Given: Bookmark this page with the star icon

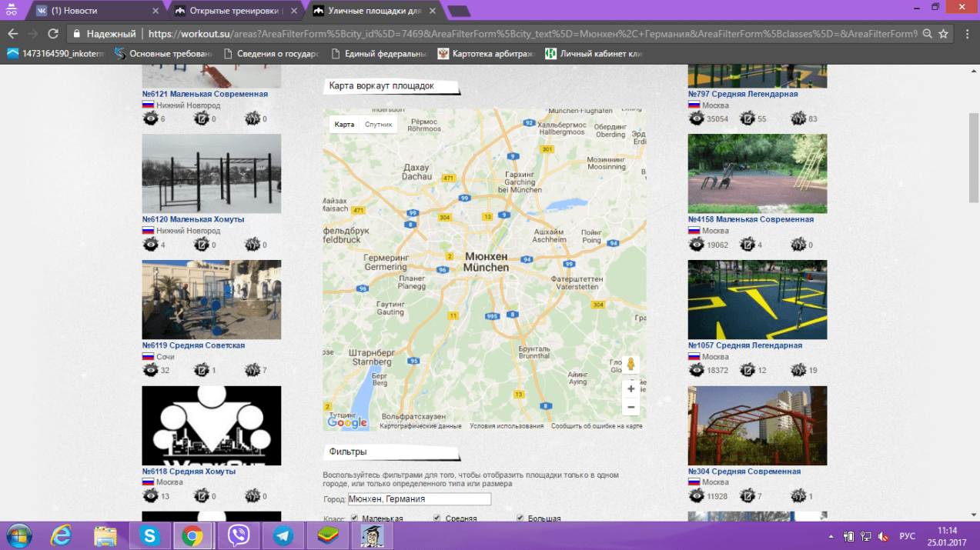Looking at the screenshot, I should (944, 34).
